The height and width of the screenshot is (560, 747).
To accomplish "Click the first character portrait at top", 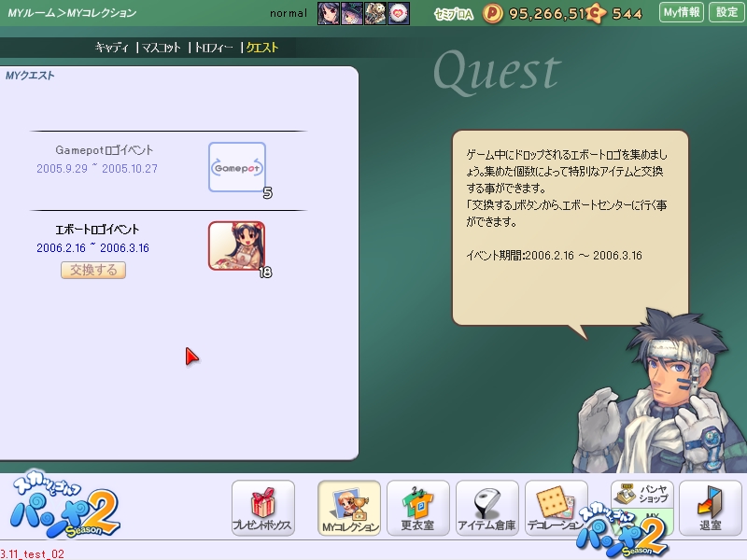I will 328,13.
